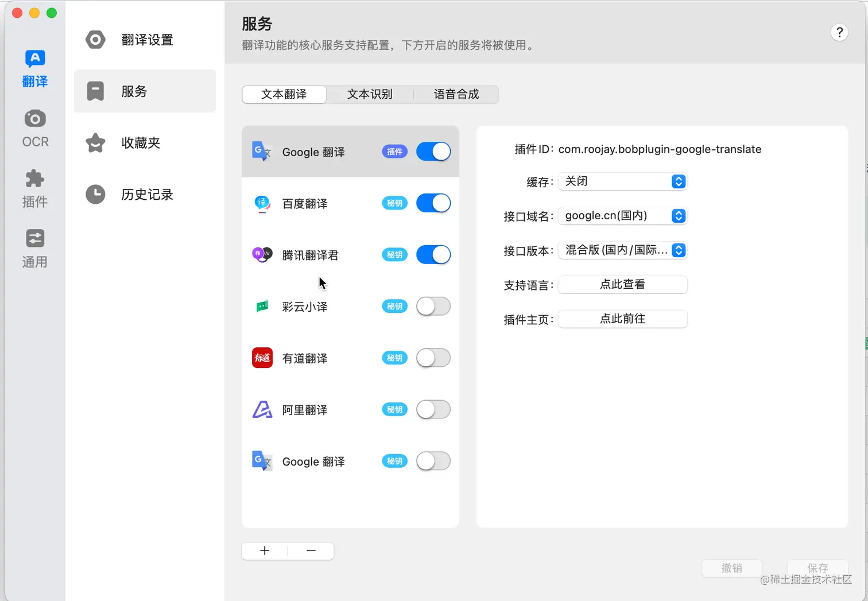Viewport: 868px width, 601px height.
Task: Open the 接口版本 dropdown showing 混合版
Action: [622, 250]
